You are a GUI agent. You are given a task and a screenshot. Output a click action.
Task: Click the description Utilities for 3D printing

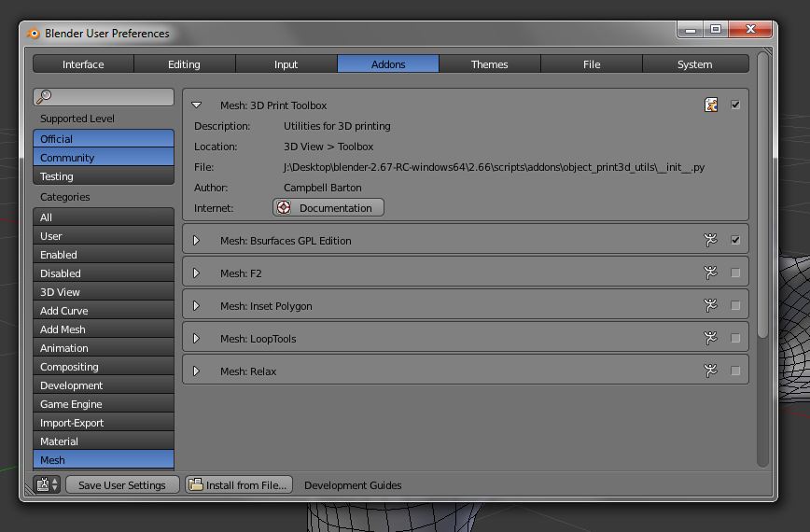coord(337,126)
